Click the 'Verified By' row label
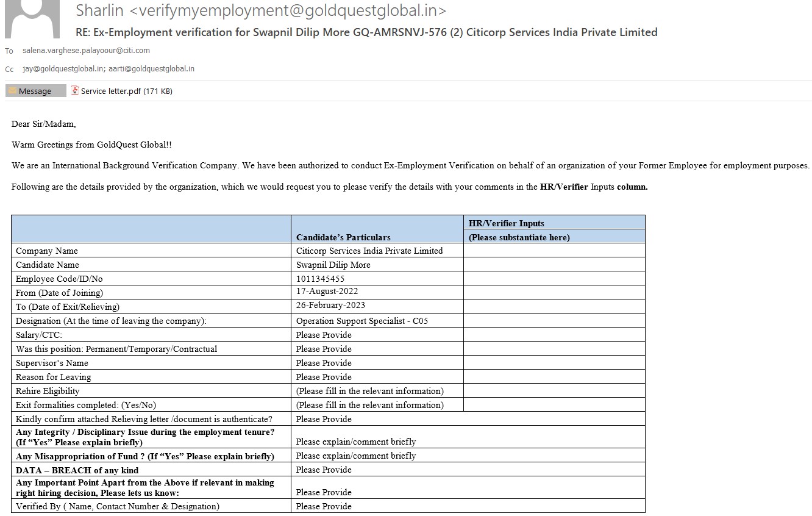Screen dimensions: 812x516 pyautogui.click(x=118, y=506)
